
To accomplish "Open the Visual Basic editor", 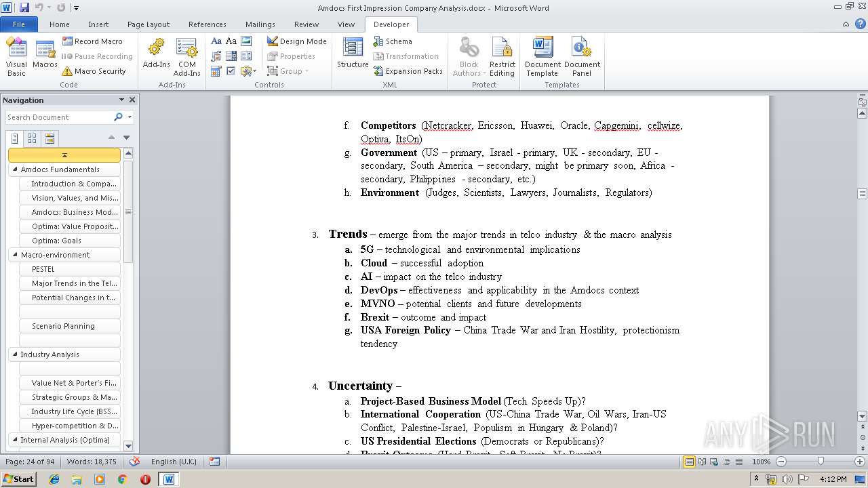I will [16, 57].
